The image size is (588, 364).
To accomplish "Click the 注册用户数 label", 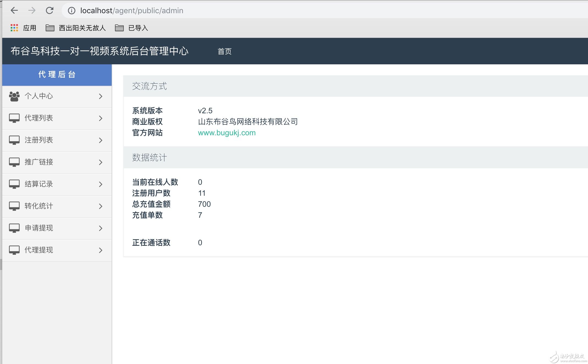I will pos(151,193).
